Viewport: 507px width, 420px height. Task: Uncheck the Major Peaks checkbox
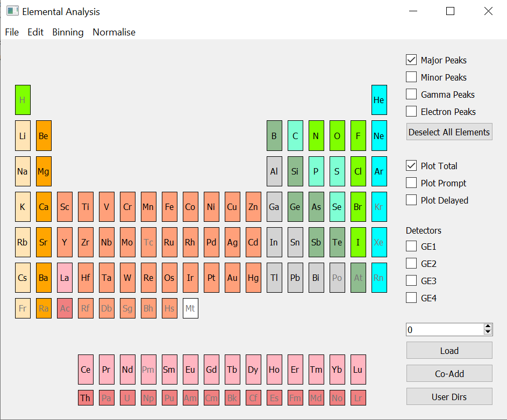[x=411, y=60]
